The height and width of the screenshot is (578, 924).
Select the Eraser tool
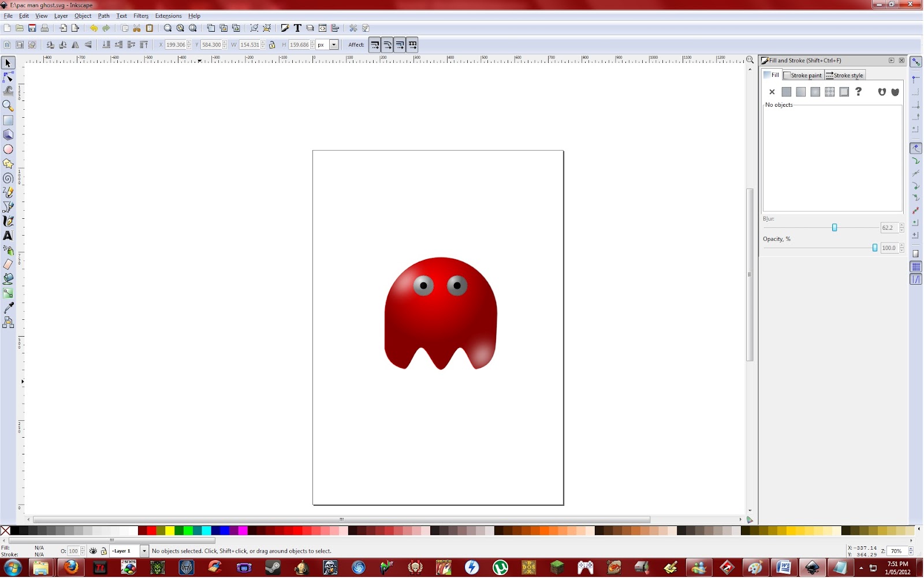coord(8,264)
